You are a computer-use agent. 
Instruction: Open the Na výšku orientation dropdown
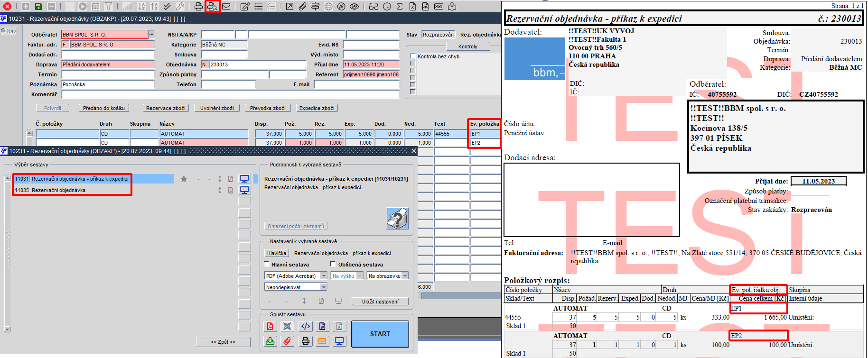tap(360, 275)
